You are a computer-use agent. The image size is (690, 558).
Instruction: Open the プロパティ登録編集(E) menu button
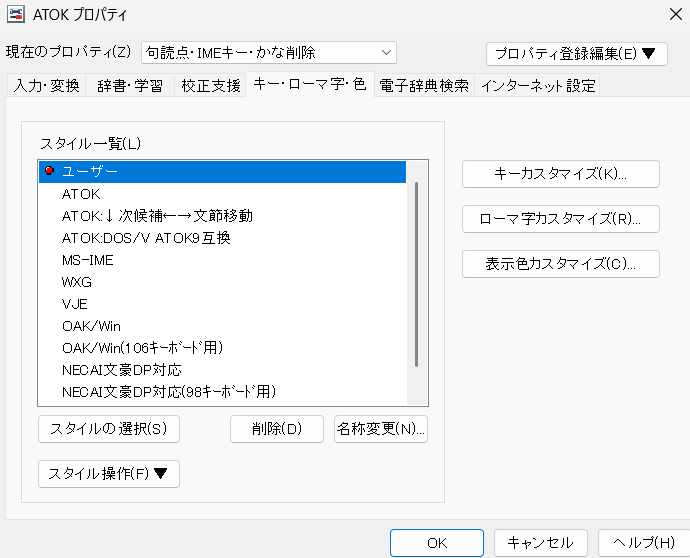pos(576,54)
